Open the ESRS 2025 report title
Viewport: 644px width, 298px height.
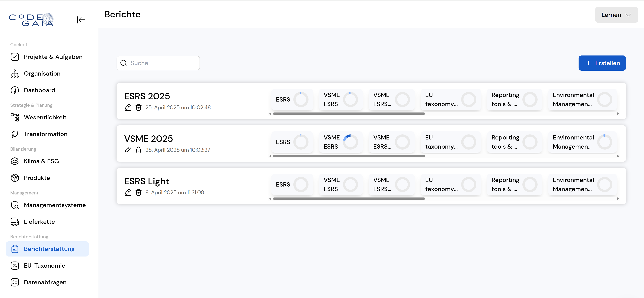147,96
